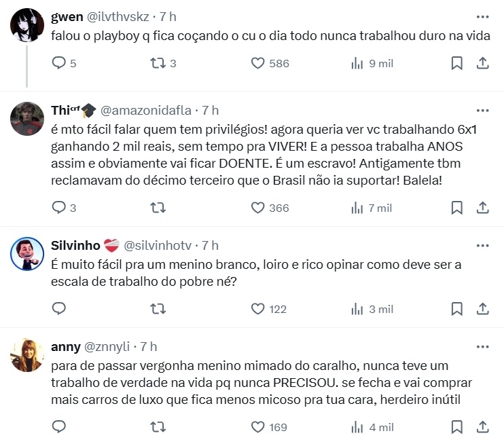The width and height of the screenshot is (504, 444).
Task: Share anny's tweet
Action: pos(482,427)
